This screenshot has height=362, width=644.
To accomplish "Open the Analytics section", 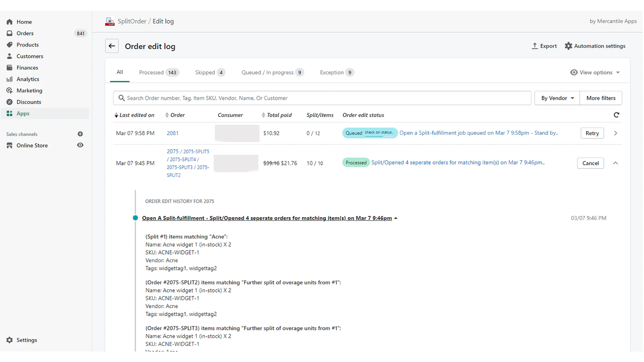I will 28,79.
